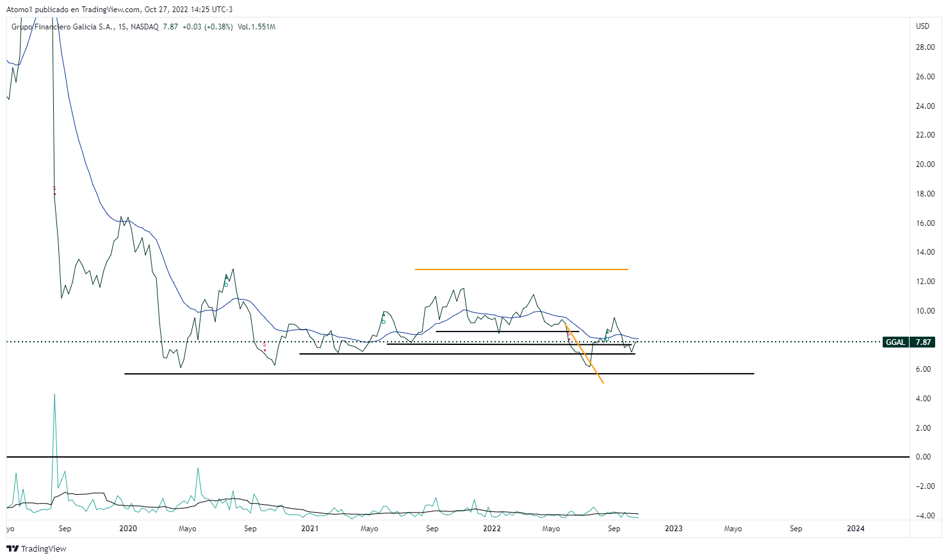Viewport: 948px width, 560px height.
Task: Click the red S marker near Sep 2019
Action: tap(54, 190)
